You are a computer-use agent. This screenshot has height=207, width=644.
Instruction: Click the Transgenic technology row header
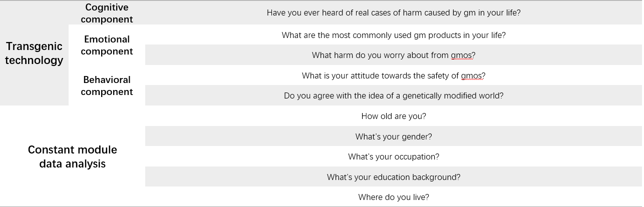pos(34,53)
